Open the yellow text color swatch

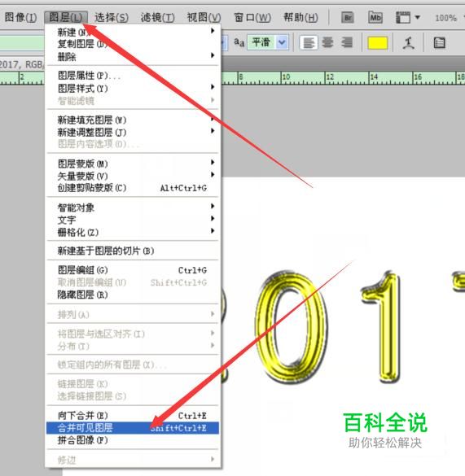(x=378, y=43)
